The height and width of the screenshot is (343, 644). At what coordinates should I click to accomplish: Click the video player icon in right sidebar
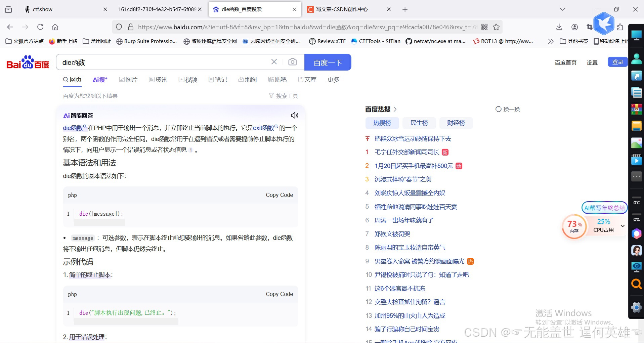click(636, 160)
